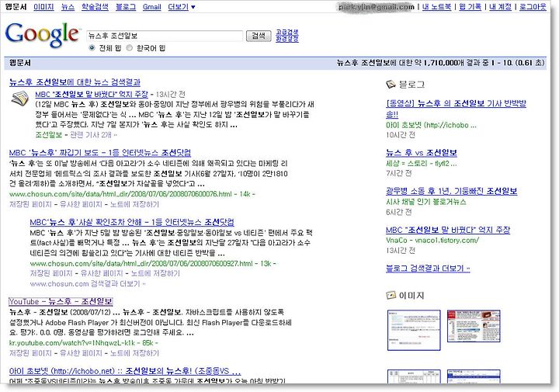
Task: Select the 한국어 웹 radio button
Action: tap(130, 48)
